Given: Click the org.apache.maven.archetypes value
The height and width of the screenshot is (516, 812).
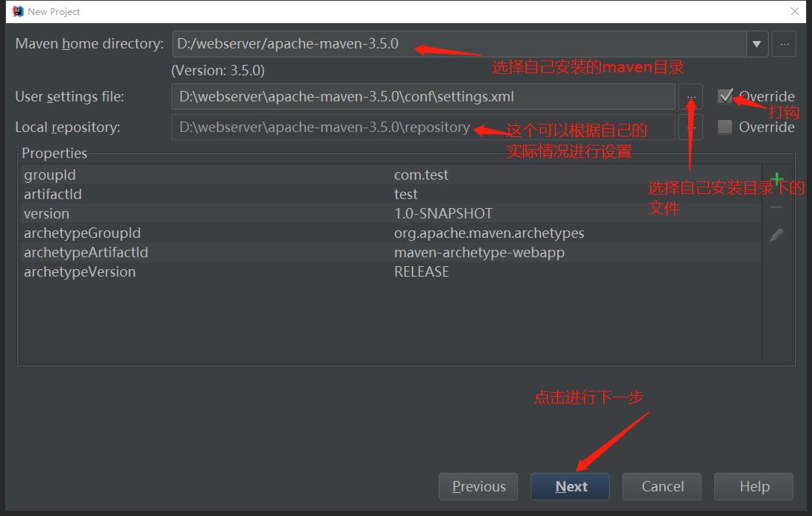Looking at the screenshot, I should tap(489, 233).
